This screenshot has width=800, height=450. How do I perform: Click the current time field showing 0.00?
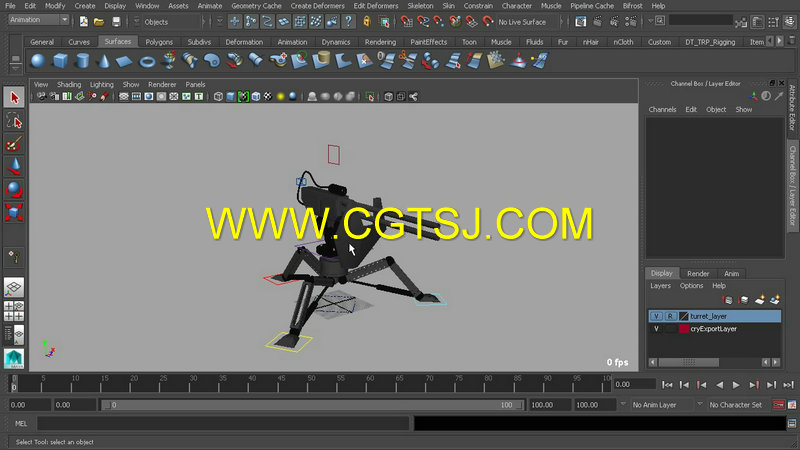coord(635,384)
